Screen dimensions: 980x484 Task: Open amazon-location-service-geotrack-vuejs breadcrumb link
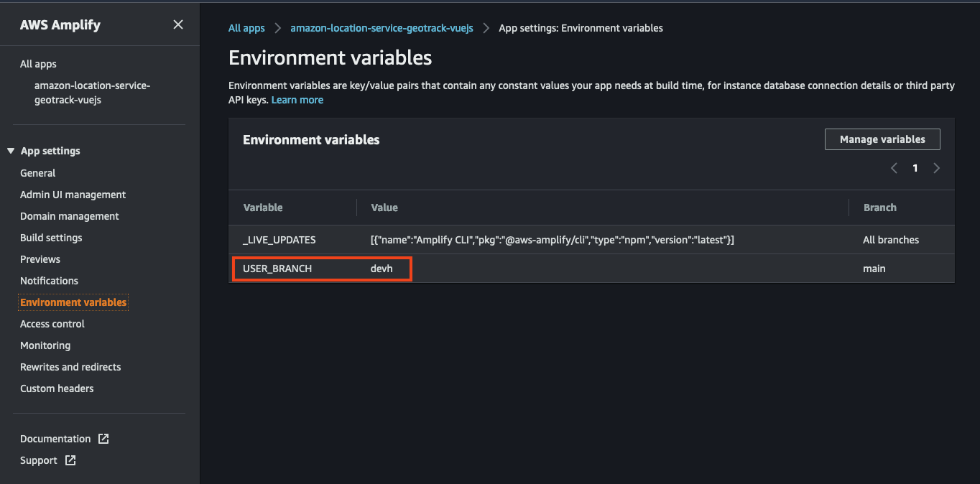(x=382, y=28)
